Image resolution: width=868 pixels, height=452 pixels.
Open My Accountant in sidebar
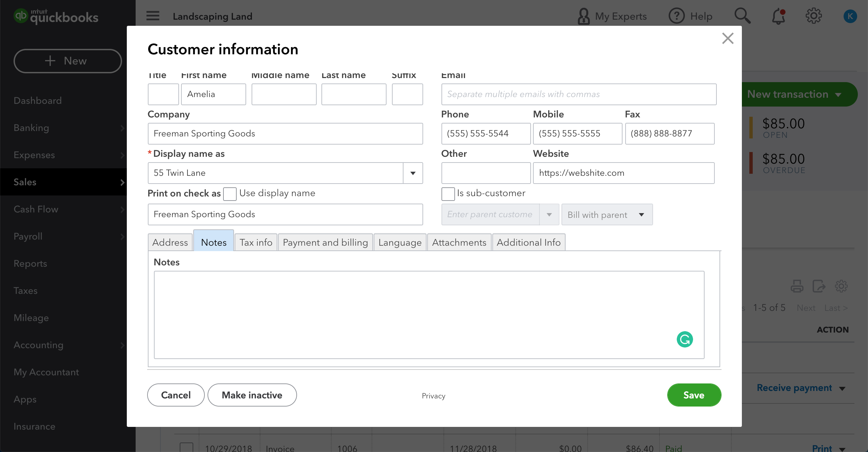(x=46, y=372)
